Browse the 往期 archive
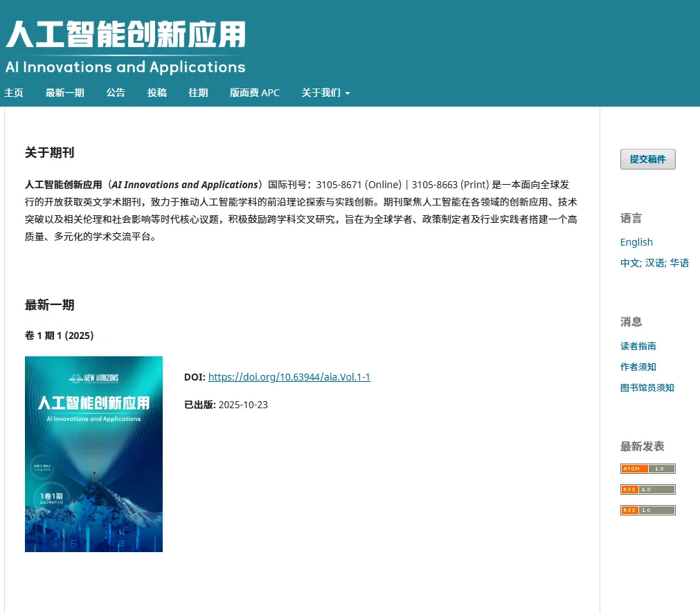Viewport: 700px width, 613px height. point(198,93)
